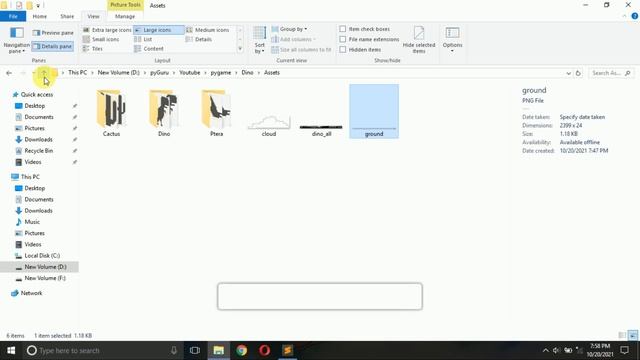Select Small icons layout
This screenshot has height=360, width=640.
click(101, 39)
